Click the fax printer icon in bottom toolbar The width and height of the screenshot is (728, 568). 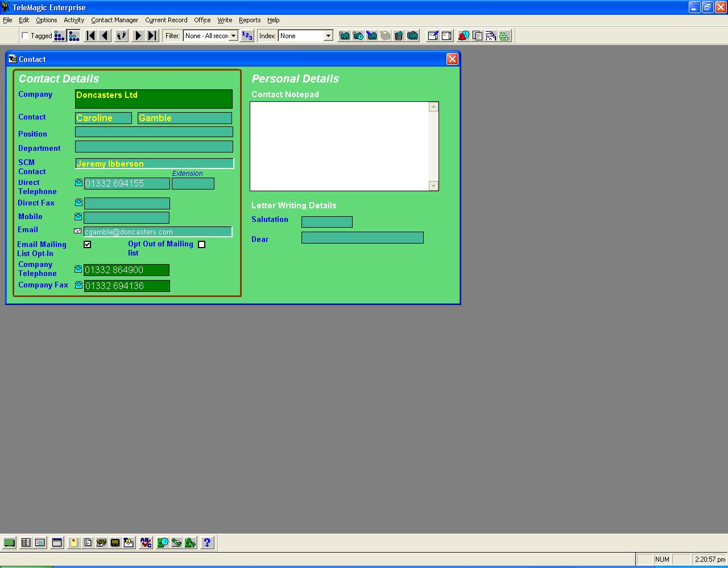click(101, 543)
